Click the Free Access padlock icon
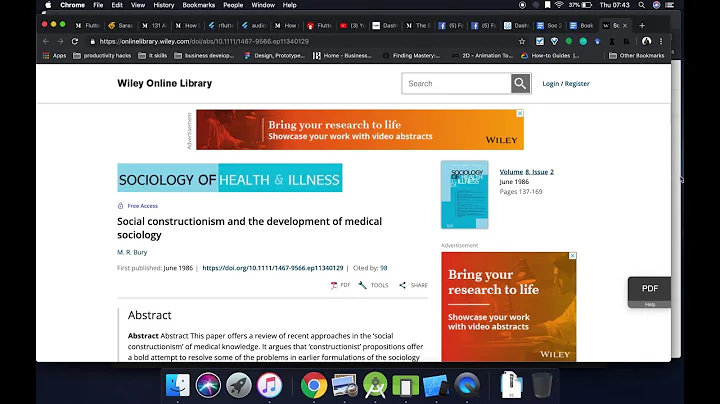 tap(120, 206)
